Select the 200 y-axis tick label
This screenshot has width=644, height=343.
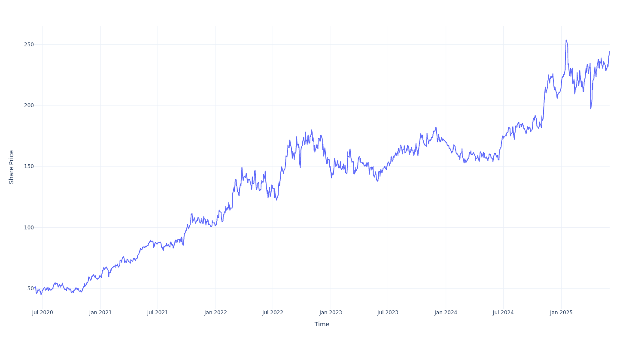29,105
